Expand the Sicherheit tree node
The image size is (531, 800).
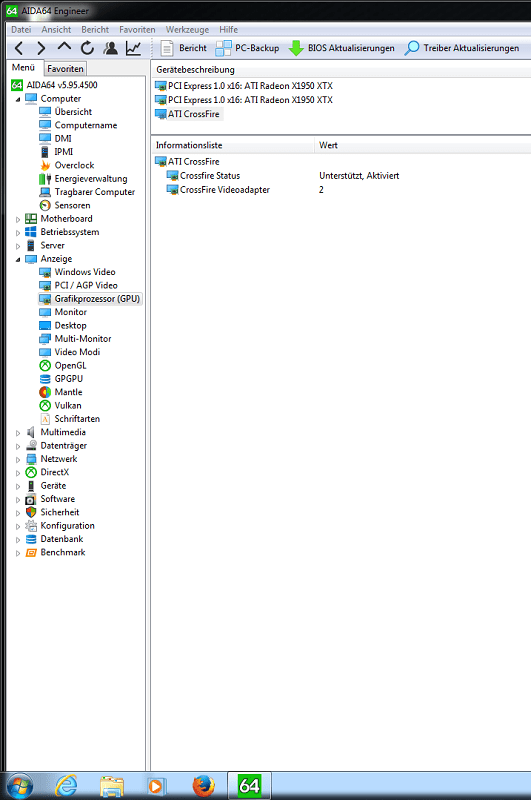click(18, 513)
